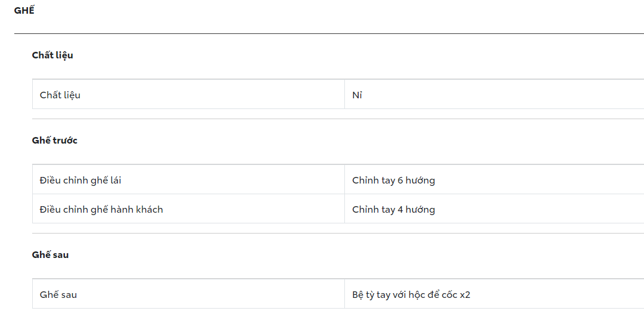
Task: Toggle the Ghế trước subsection heading
Action: [x=55, y=141]
